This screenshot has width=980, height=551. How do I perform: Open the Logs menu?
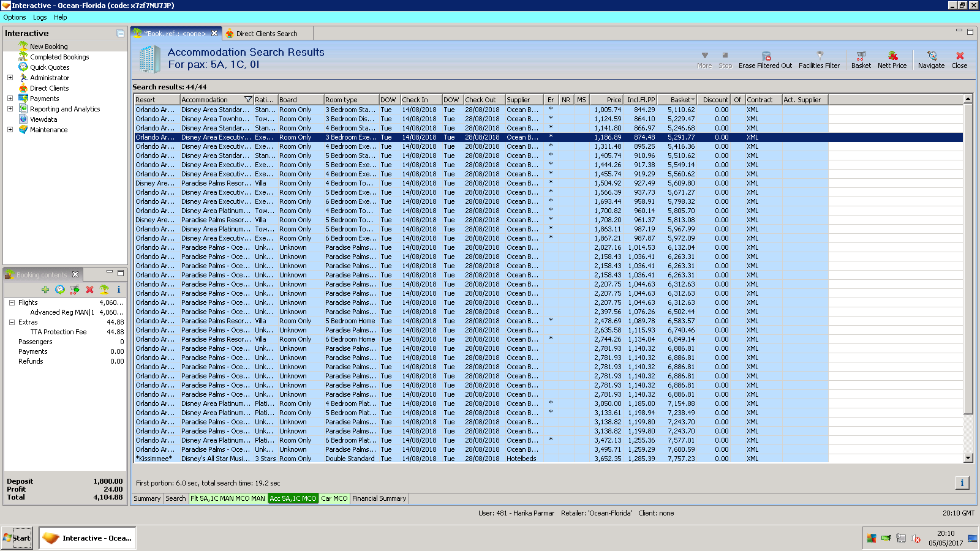click(x=40, y=17)
